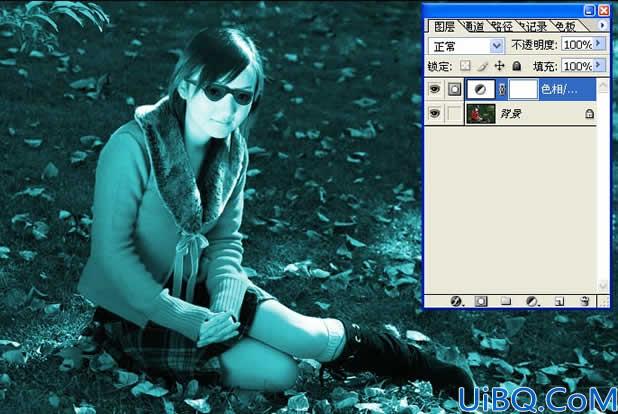This screenshot has height=414, width=618.
Task: Switch to the 色板 tab
Action: click(x=565, y=26)
